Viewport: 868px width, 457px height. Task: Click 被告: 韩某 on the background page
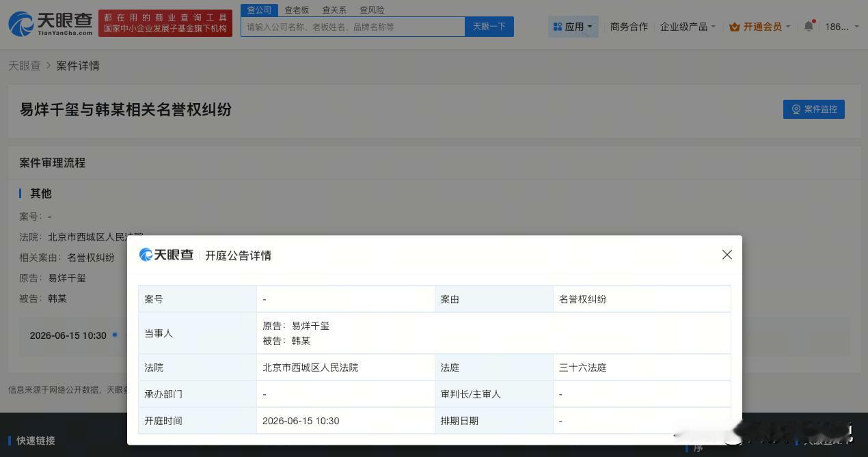tap(43, 299)
